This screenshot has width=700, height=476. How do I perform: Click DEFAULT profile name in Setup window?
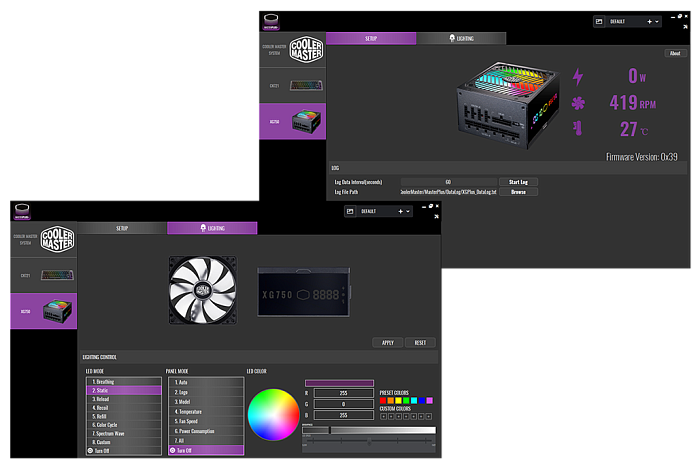pyautogui.click(x=617, y=21)
